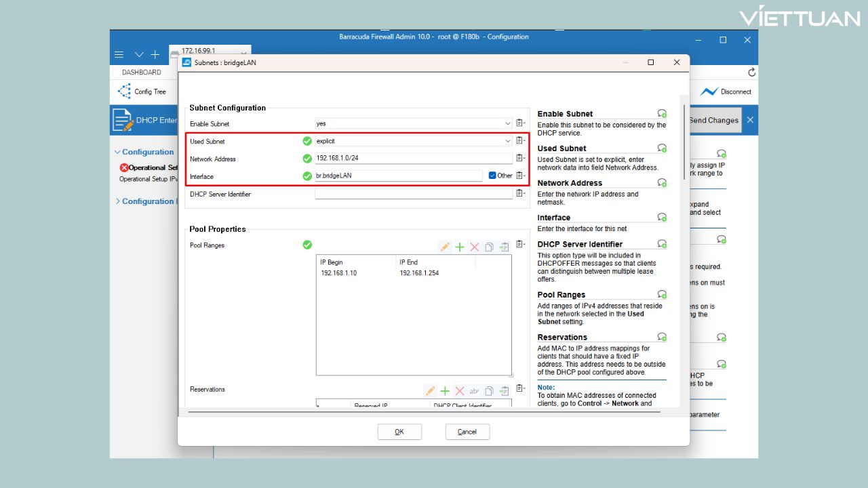Click the Disconnect icon in the toolbar

pyautogui.click(x=709, y=91)
